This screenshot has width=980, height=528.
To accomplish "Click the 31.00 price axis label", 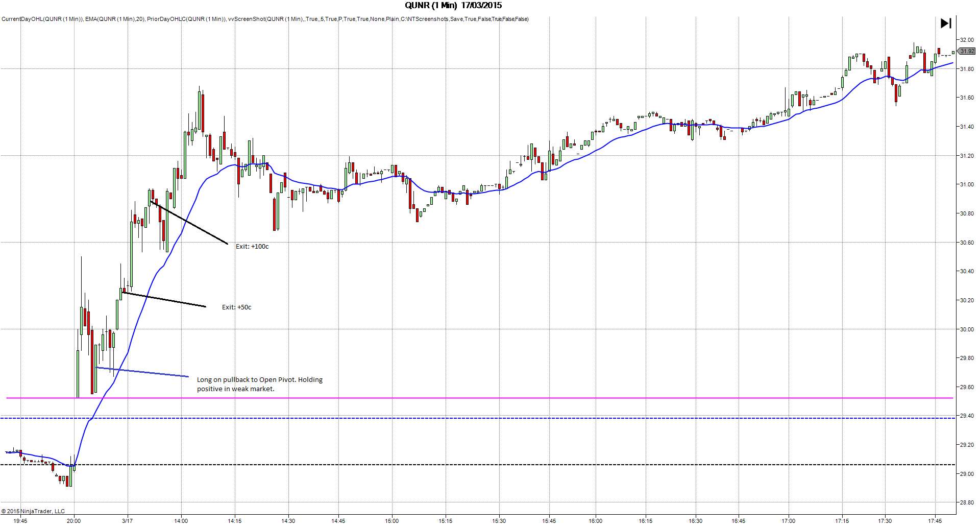I will click(x=967, y=184).
